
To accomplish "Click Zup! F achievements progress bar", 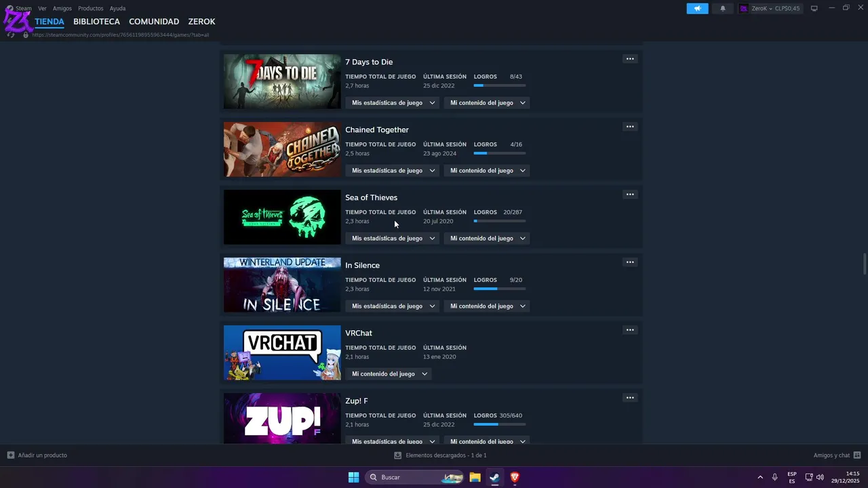I will 500,424.
